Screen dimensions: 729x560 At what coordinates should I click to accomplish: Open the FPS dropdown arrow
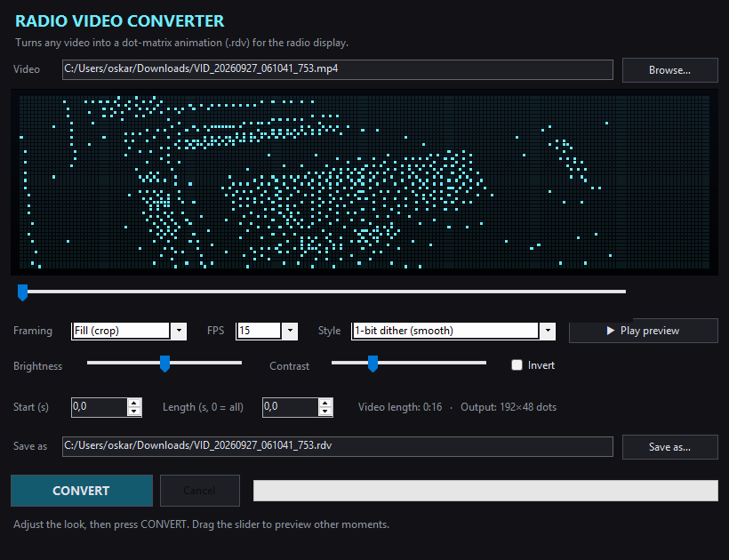(x=290, y=331)
